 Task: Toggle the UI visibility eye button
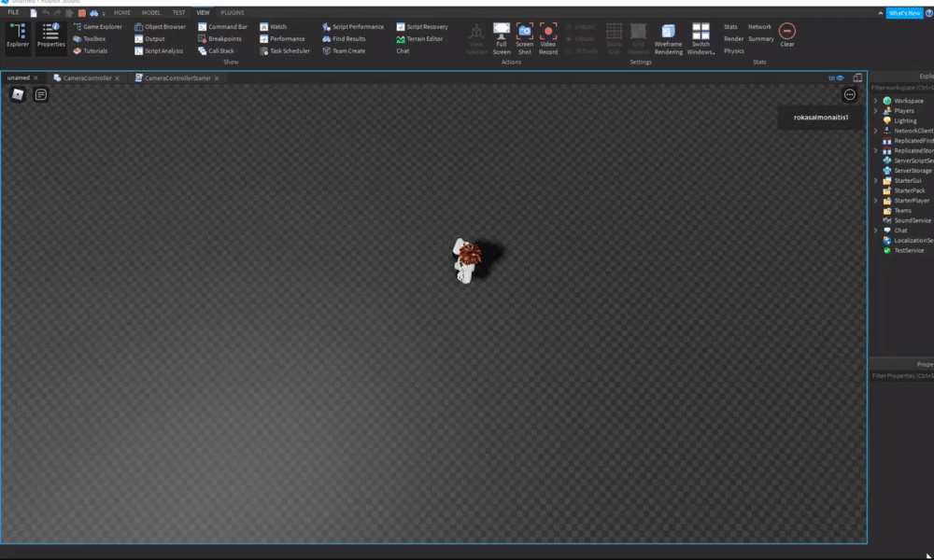click(x=836, y=78)
